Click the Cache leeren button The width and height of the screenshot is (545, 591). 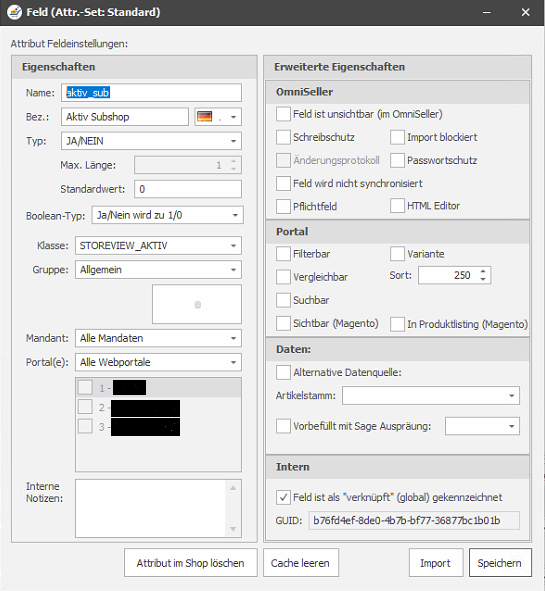click(300, 563)
